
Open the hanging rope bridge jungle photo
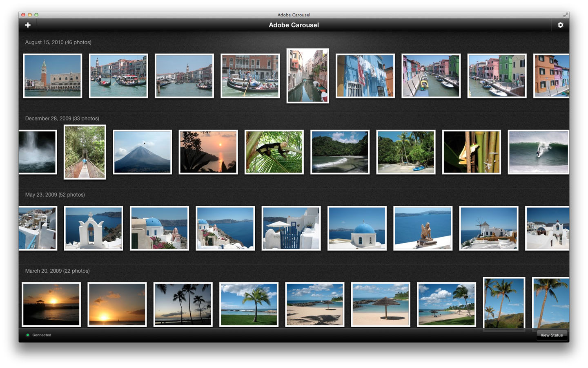85,152
